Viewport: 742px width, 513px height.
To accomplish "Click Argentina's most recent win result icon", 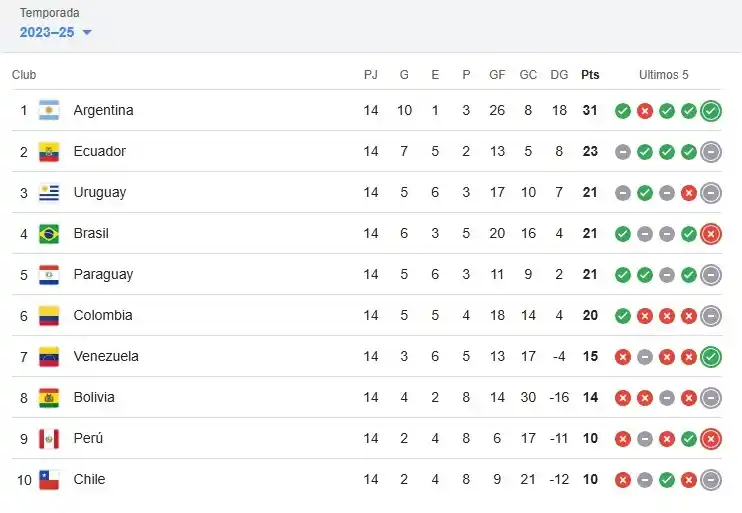I will coord(711,110).
